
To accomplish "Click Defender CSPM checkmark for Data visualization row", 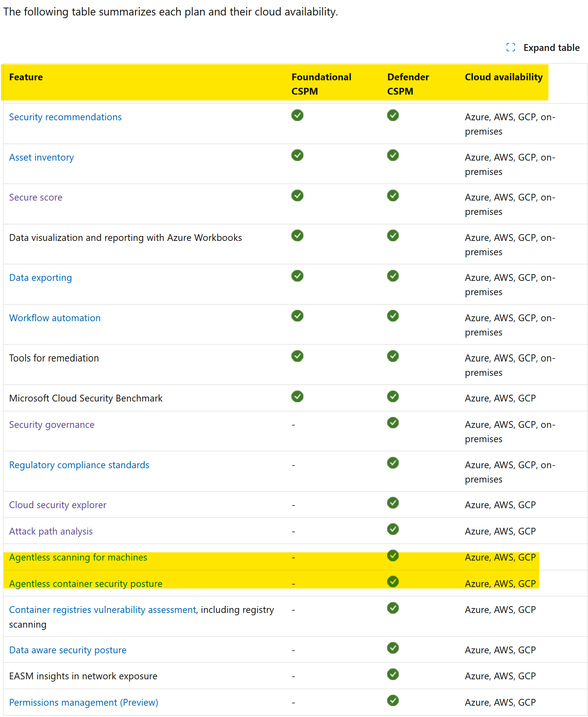I will [393, 236].
